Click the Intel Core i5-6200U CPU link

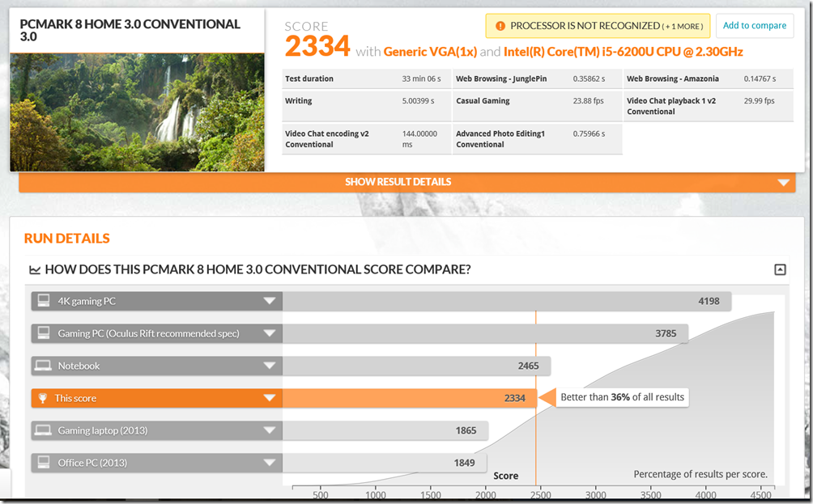623,52
